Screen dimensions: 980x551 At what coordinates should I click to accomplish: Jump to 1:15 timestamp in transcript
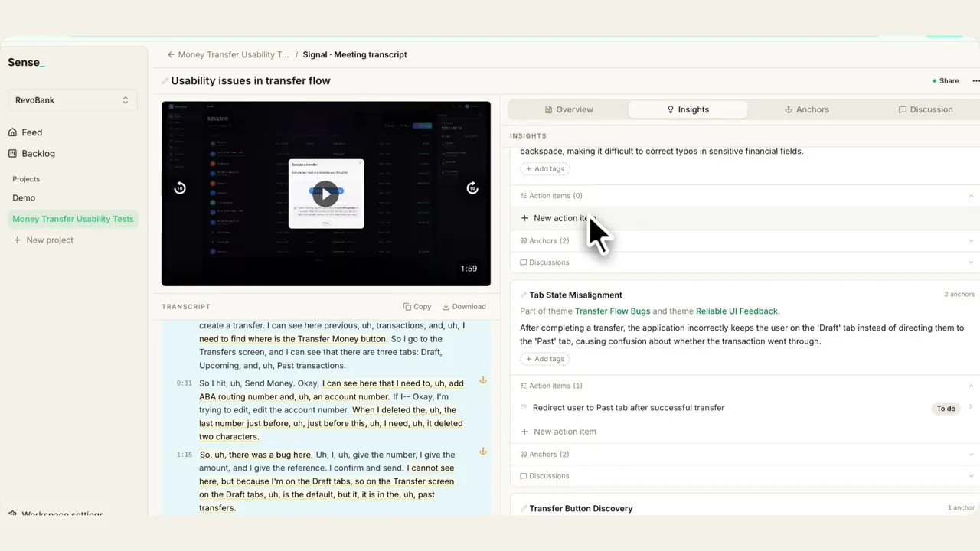(184, 455)
